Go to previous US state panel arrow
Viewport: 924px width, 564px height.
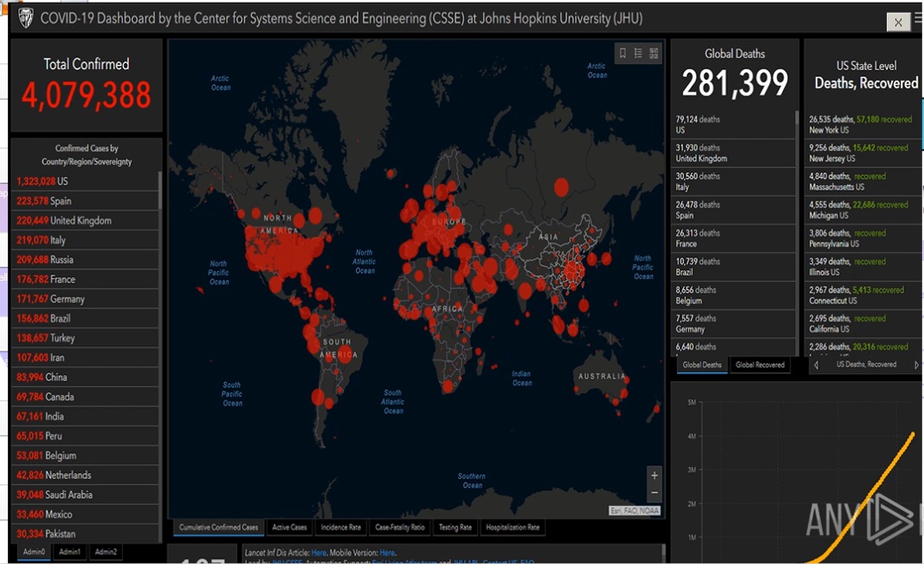pyautogui.click(x=816, y=366)
